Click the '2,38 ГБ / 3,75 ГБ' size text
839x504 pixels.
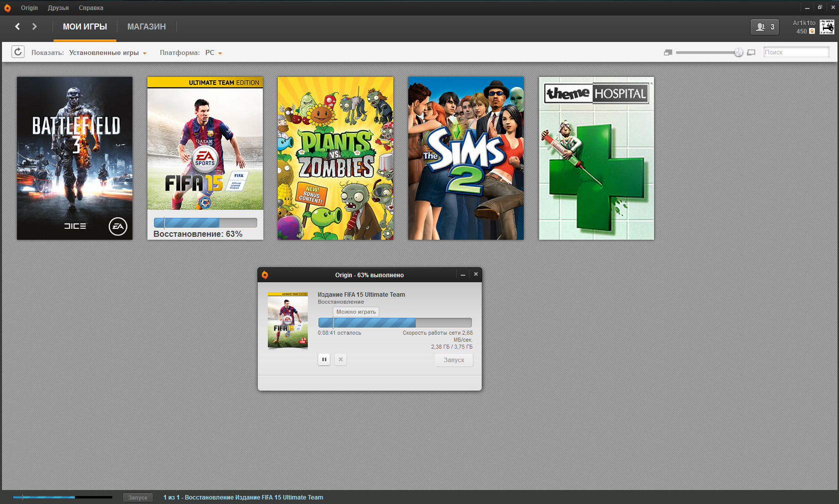pos(452,347)
